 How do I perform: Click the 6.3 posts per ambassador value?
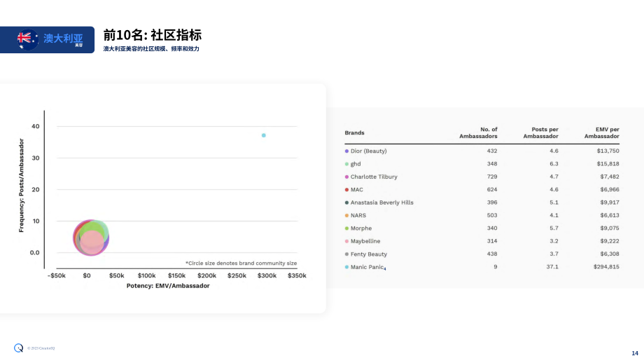(x=554, y=163)
